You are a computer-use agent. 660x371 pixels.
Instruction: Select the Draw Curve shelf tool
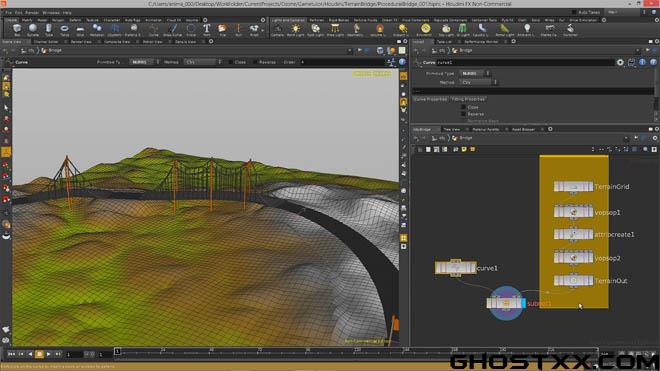click(x=173, y=29)
